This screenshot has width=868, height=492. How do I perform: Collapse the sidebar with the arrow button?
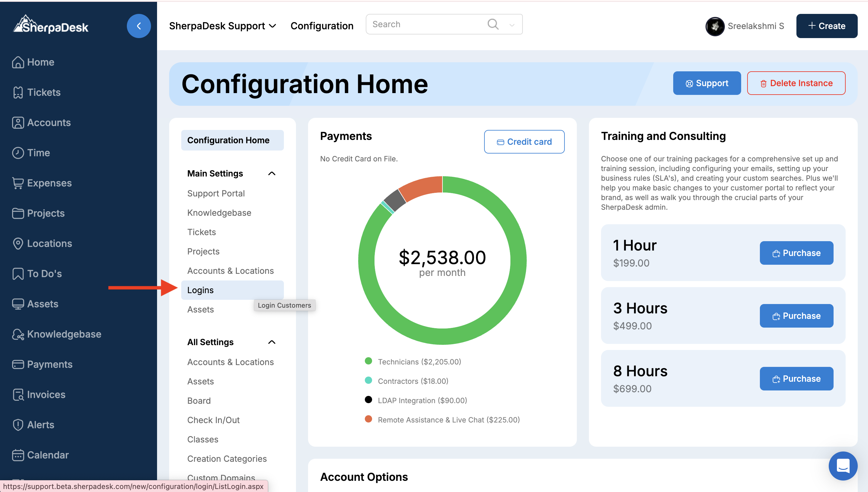tap(139, 26)
